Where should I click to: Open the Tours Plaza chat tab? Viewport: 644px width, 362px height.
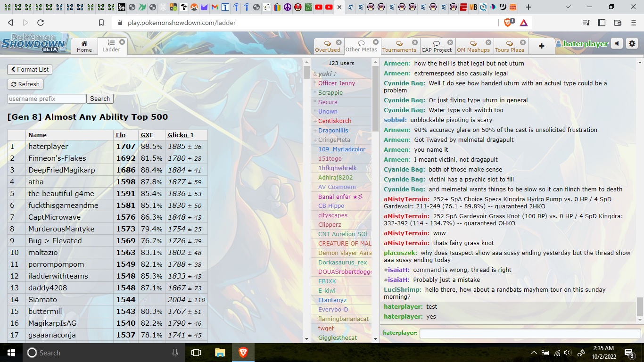[509, 46]
